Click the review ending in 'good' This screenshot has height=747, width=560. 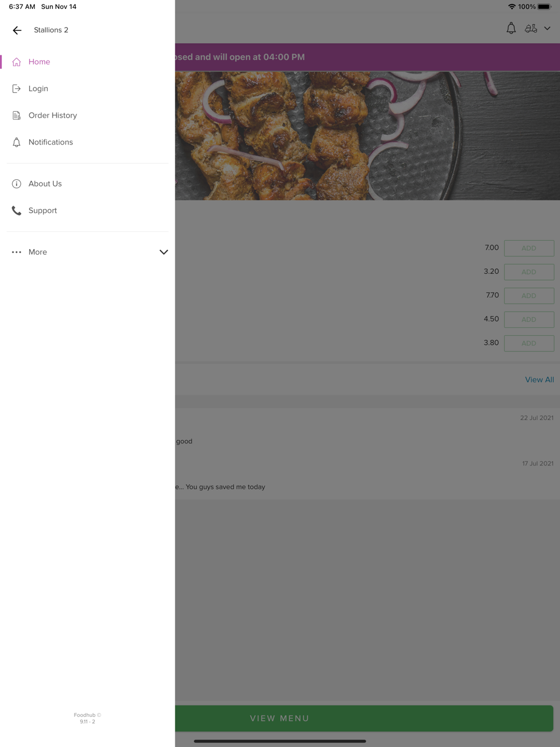click(x=184, y=441)
